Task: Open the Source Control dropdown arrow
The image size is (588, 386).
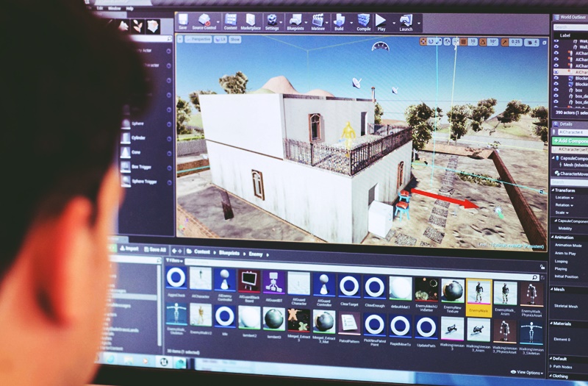Action: click(218, 22)
